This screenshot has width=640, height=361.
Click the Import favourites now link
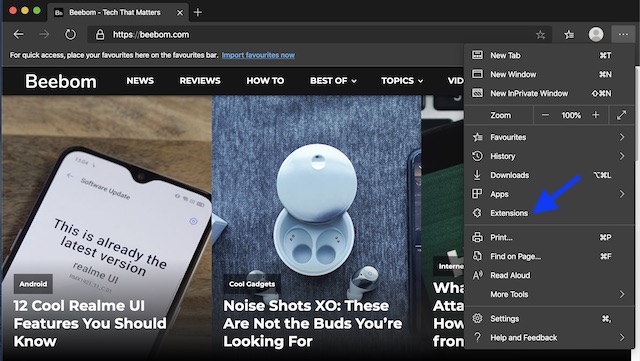tap(258, 55)
